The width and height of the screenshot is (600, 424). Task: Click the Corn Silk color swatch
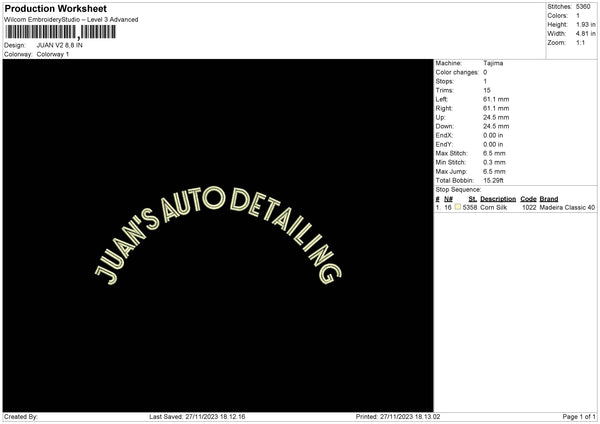point(458,207)
